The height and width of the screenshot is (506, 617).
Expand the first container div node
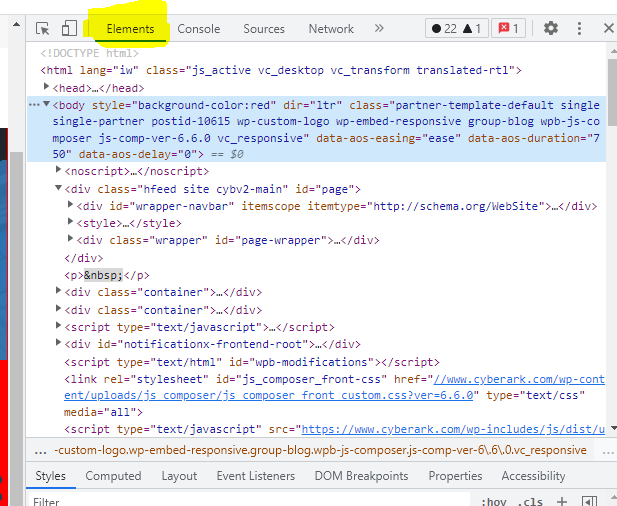(x=58, y=291)
